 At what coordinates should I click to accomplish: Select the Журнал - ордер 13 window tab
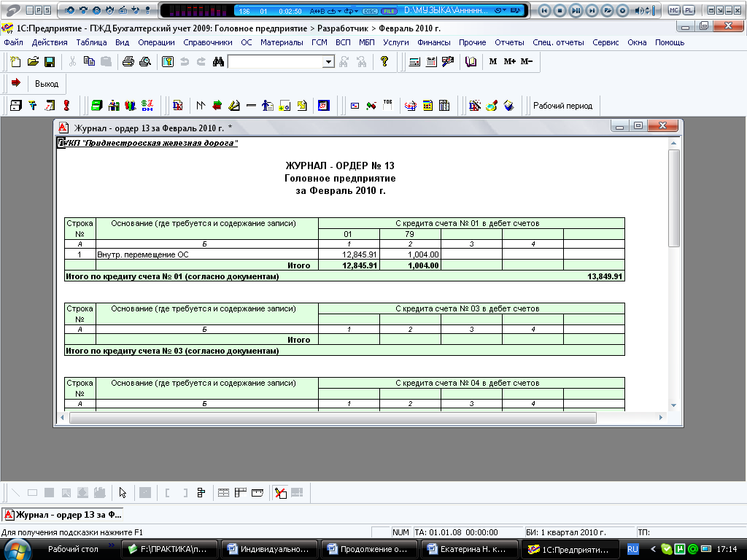tap(63, 515)
